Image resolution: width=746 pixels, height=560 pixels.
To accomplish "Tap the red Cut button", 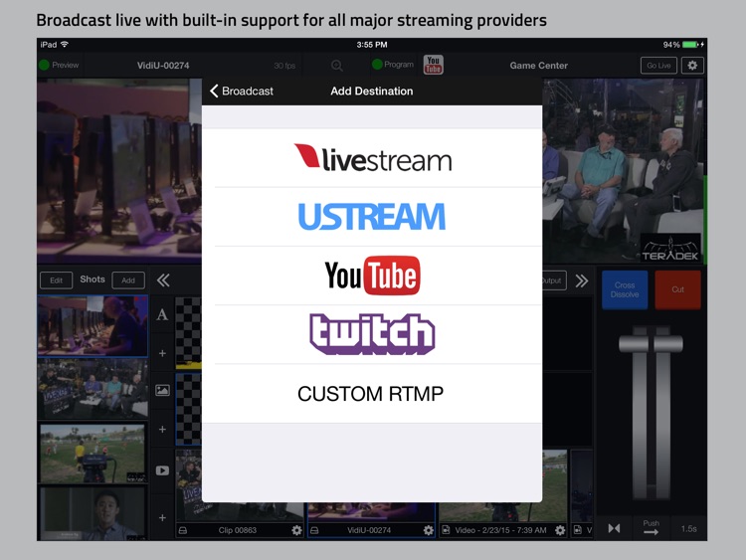I will 677,289.
